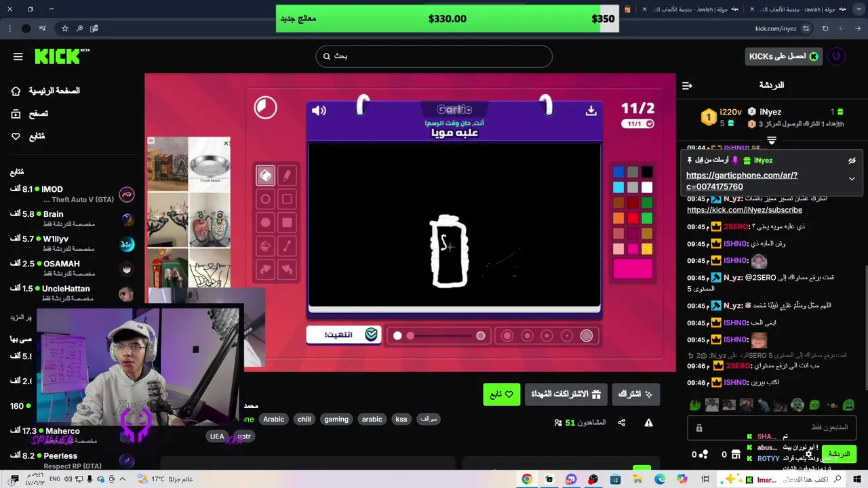This screenshot has width=868, height=488.
Task: Open File Explorer from the taskbar
Action: click(637, 479)
